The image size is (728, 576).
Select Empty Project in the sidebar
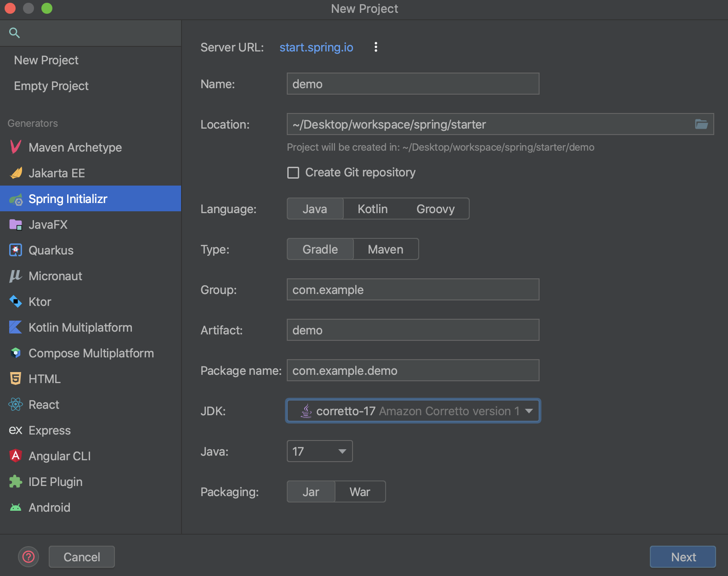point(91,86)
